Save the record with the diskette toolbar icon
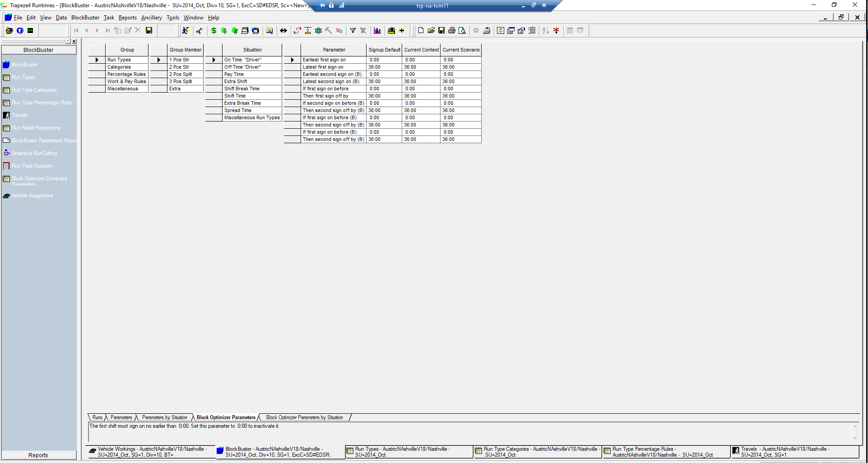This screenshot has width=868, height=463. 149,30
